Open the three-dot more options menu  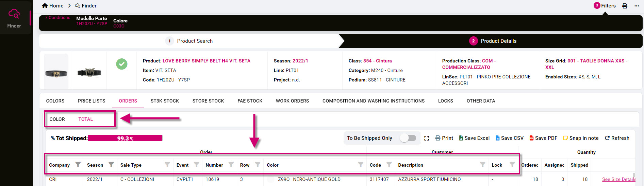click(637, 6)
